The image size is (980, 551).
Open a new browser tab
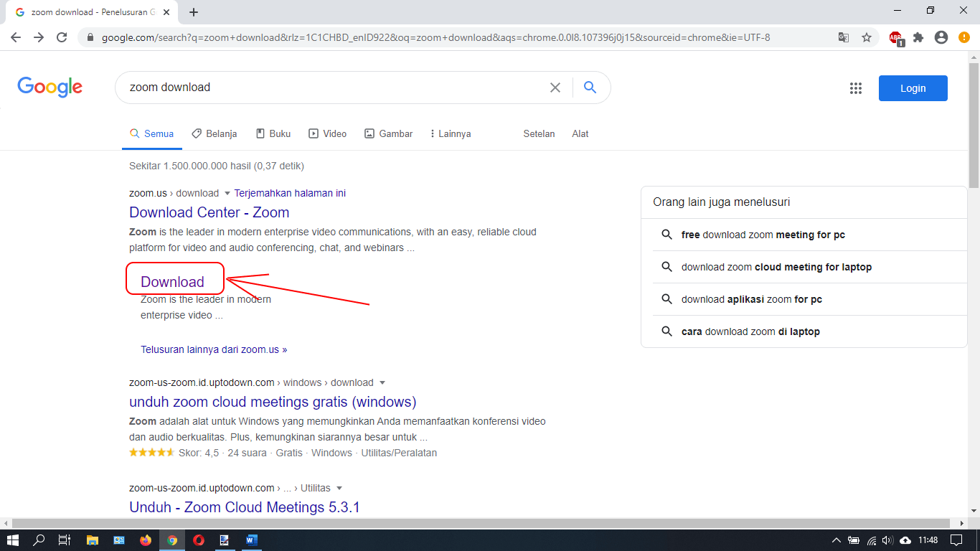tap(194, 12)
